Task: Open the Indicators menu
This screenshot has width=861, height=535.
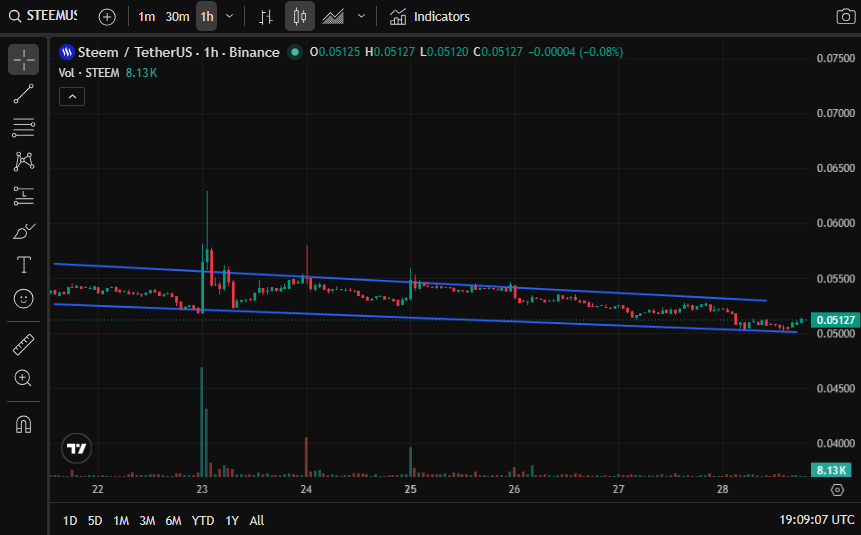Action: (x=429, y=17)
